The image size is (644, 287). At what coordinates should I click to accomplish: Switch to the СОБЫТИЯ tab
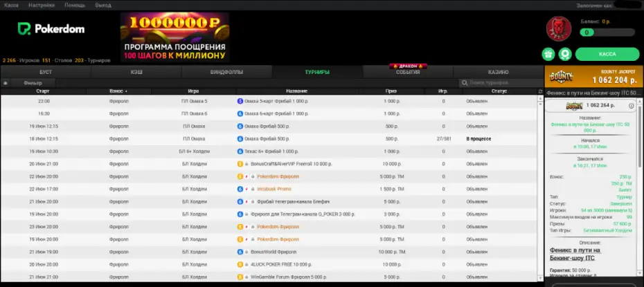(x=408, y=72)
